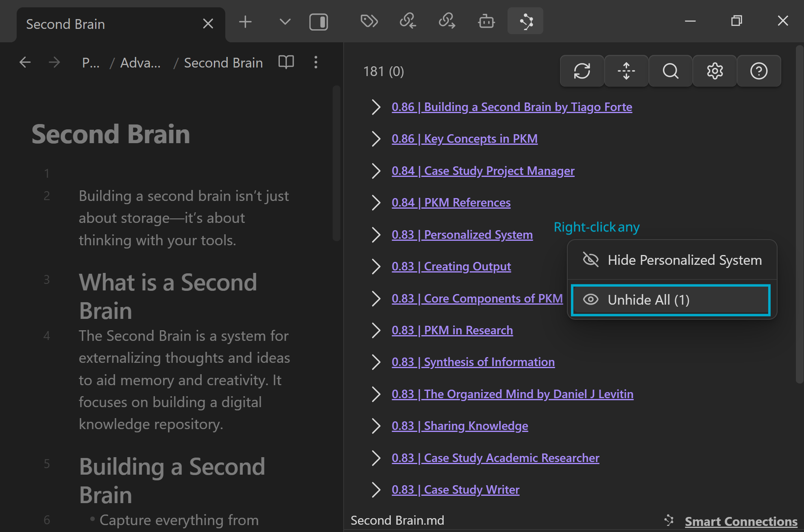The image size is (804, 532).
Task: Open the backlinks pane icon
Action: [x=407, y=21]
